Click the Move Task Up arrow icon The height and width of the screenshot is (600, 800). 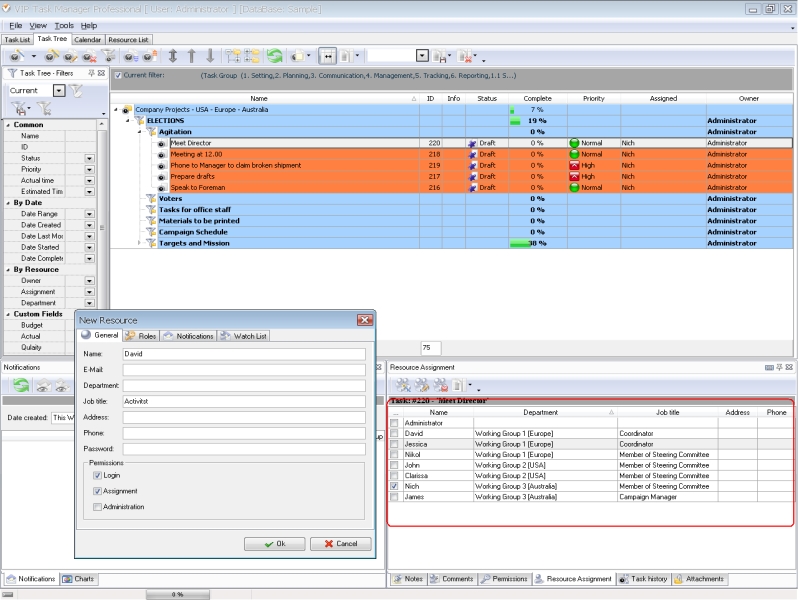pos(191,56)
